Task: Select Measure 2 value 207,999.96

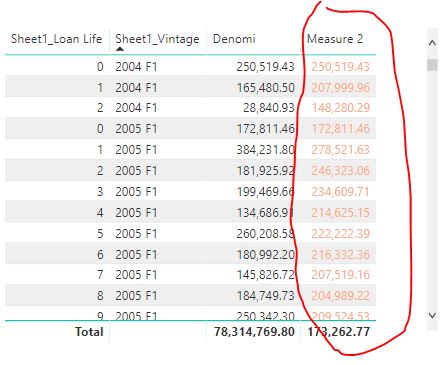Action: pyautogui.click(x=340, y=88)
